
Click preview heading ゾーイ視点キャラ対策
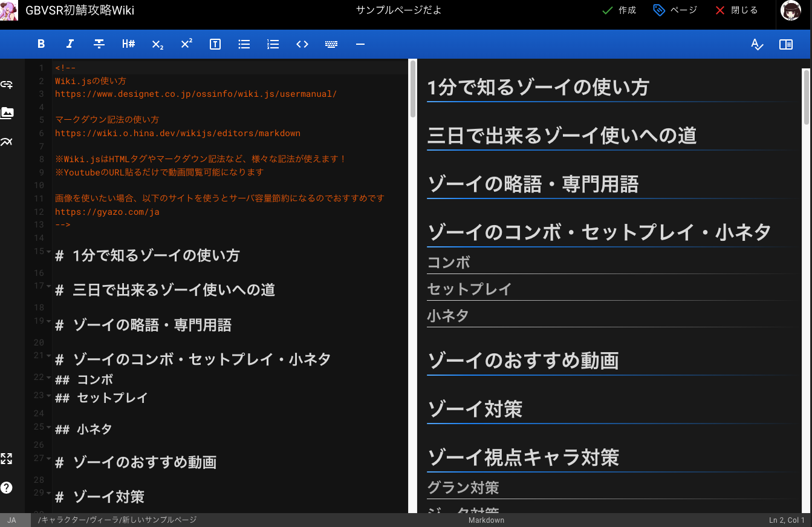(524, 457)
